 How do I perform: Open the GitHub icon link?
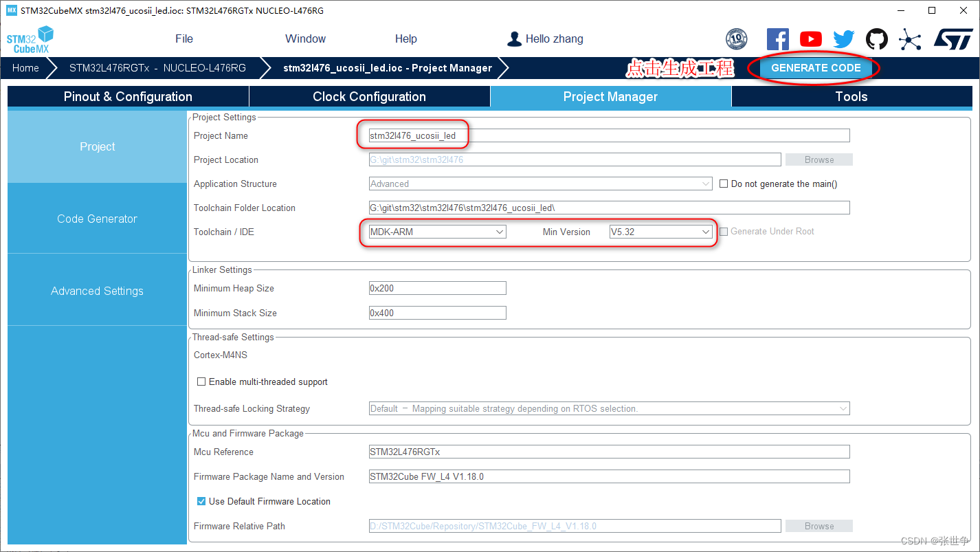876,39
